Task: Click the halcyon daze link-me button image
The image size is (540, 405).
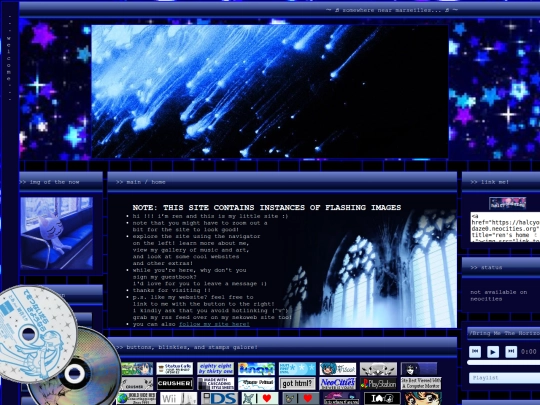Action: point(507,203)
